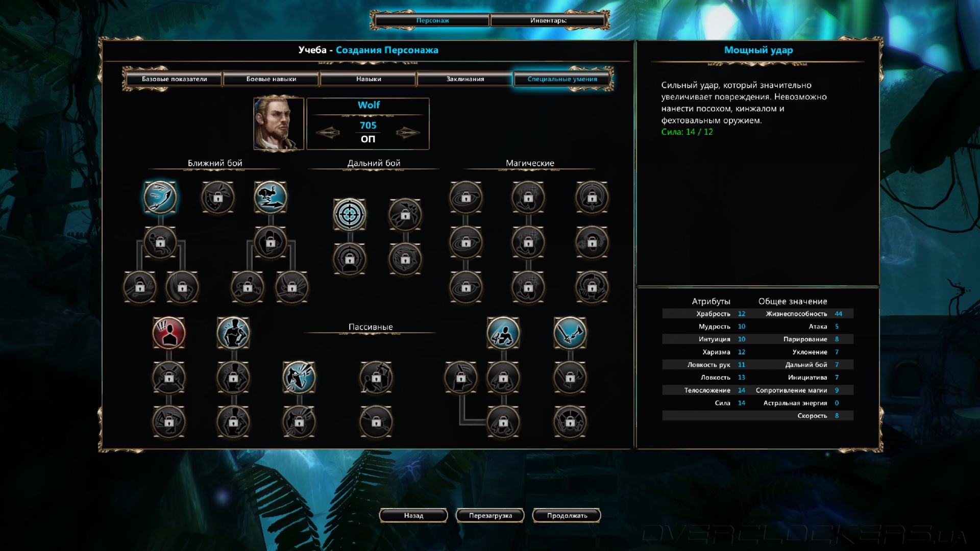Select the crosshair target ranged skill
Image resolution: width=980 pixels, height=551 pixels.
tap(350, 214)
